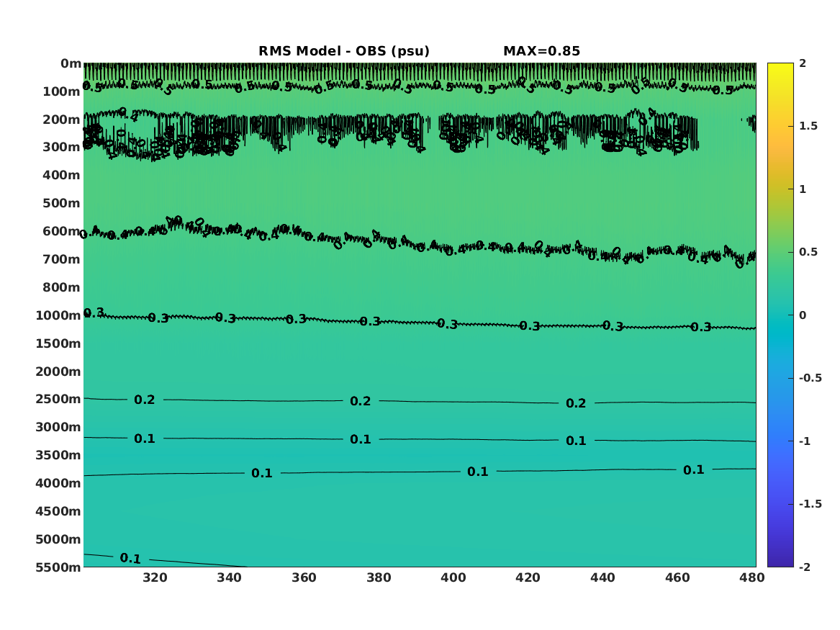The height and width of the screenshot is (630, 840).
Task: Click the plot title 'RMS Model - OBS (psu)'
Action: point(344,51)
